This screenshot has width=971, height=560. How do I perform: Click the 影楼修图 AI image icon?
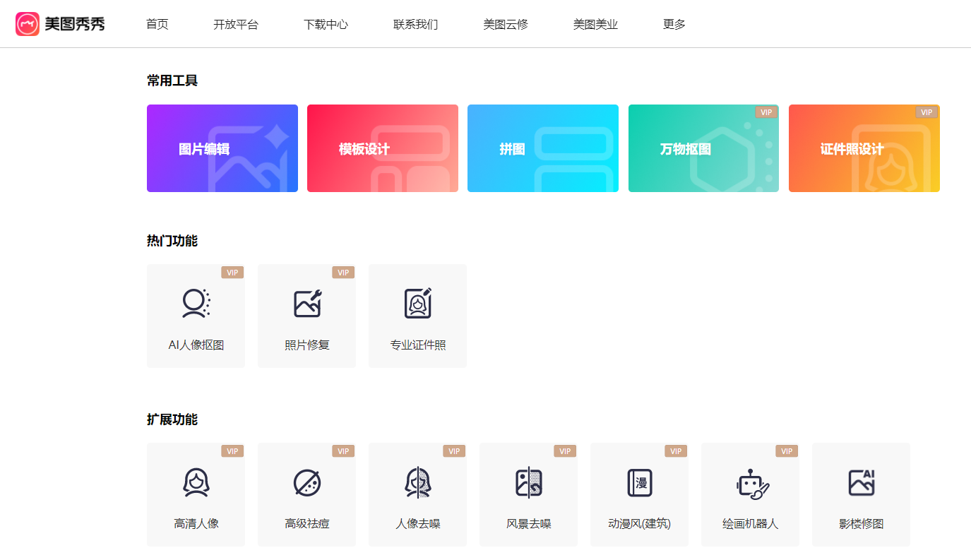[x=862, y=483]
